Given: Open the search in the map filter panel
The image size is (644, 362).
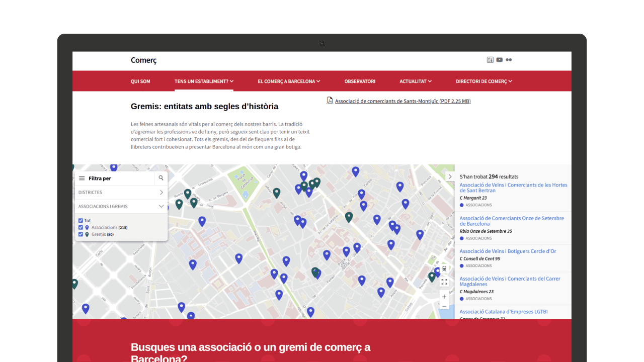Looking at the screenshot, I should tap(160, 177).
